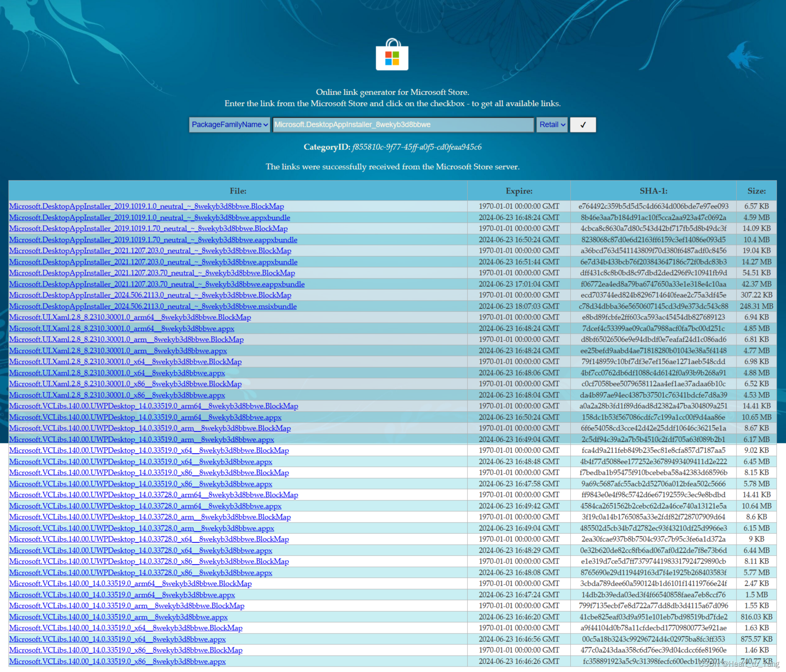
Task: Click VCLibs.140.00_14.0.33519.0 arm BlockMap link
Action: tap(127, 606)
